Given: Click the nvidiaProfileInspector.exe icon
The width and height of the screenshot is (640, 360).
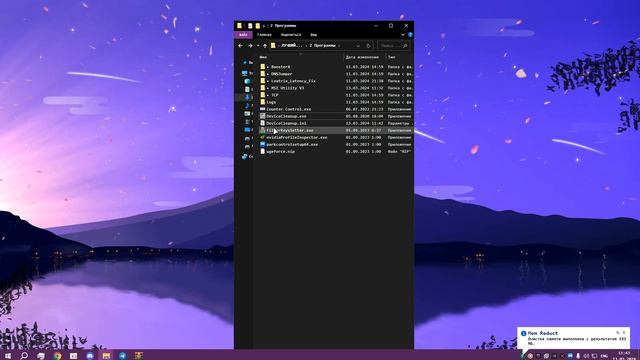Looking at the screenshot, I should (262, 137).
